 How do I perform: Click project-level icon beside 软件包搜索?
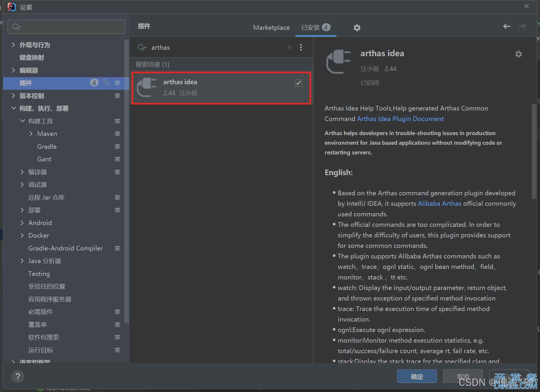pyautogui.click(x=117, y=337)
